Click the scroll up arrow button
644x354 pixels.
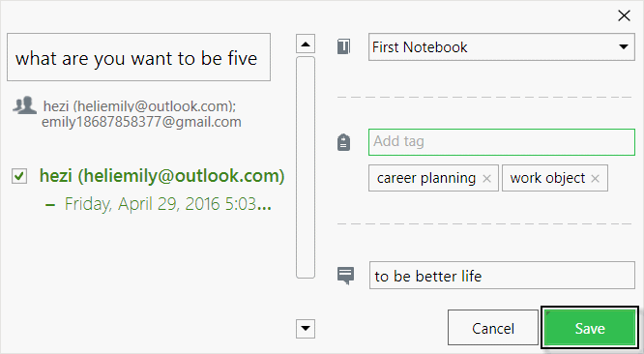(306, 44)
